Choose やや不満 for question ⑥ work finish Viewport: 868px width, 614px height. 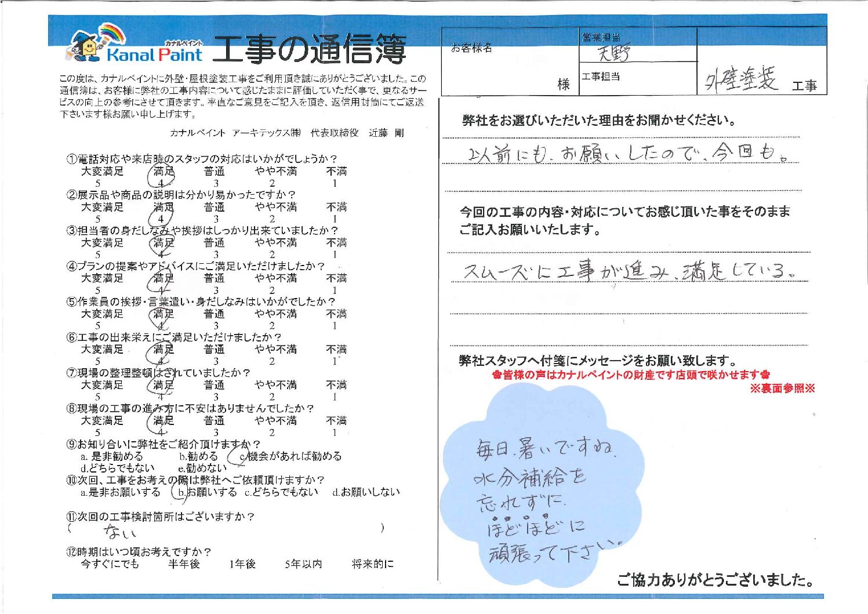pos(275,350)
